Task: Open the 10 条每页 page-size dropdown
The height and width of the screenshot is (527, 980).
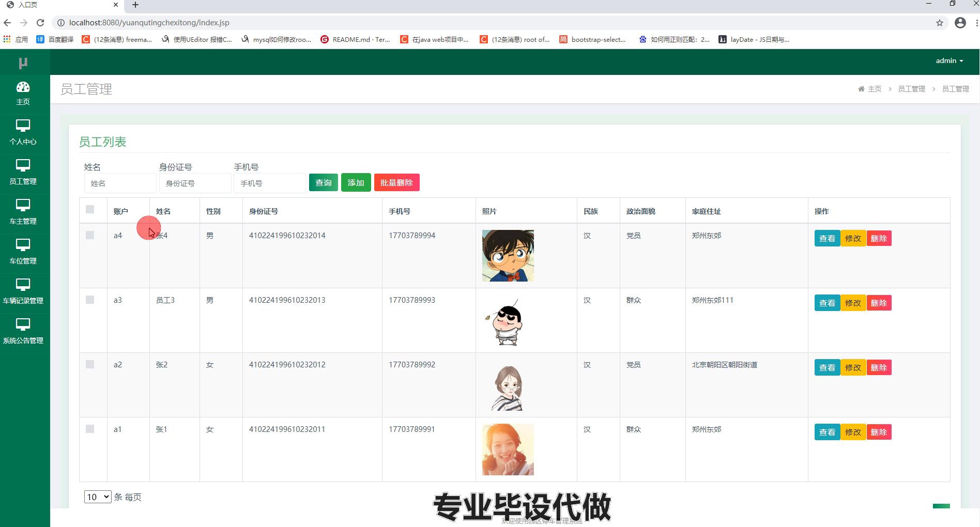Action: 98,497
